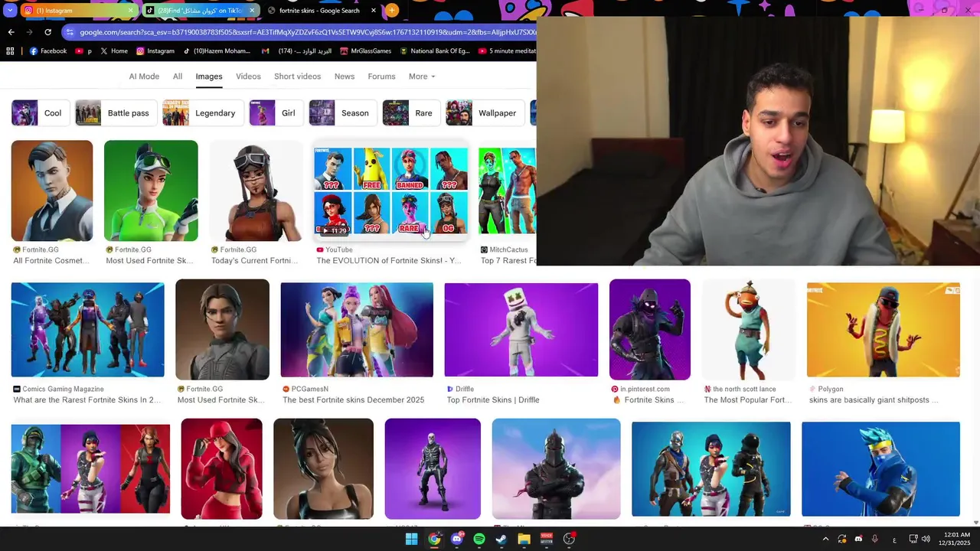Go back to the previous page
The height and width of the screenshot is (551, 980).
pos(11,32)
